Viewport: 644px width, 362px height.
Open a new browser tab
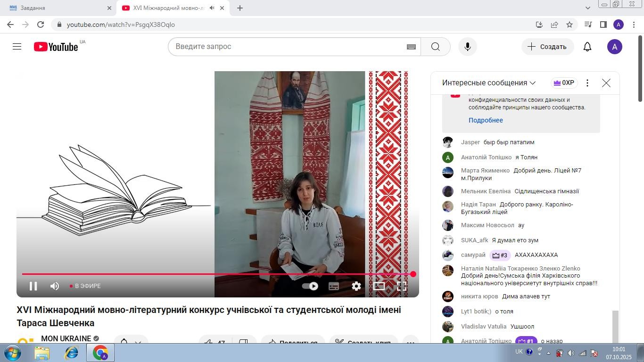tap(240, 8)
